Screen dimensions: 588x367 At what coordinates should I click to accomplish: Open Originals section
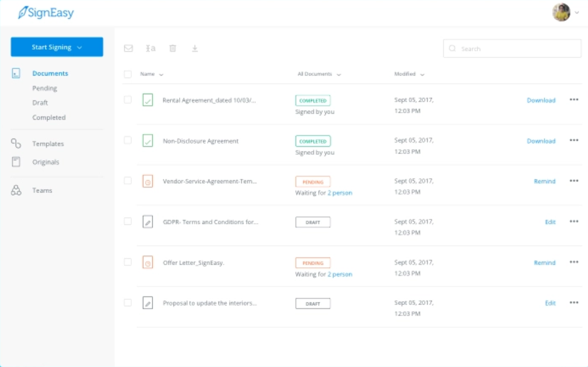46,162
